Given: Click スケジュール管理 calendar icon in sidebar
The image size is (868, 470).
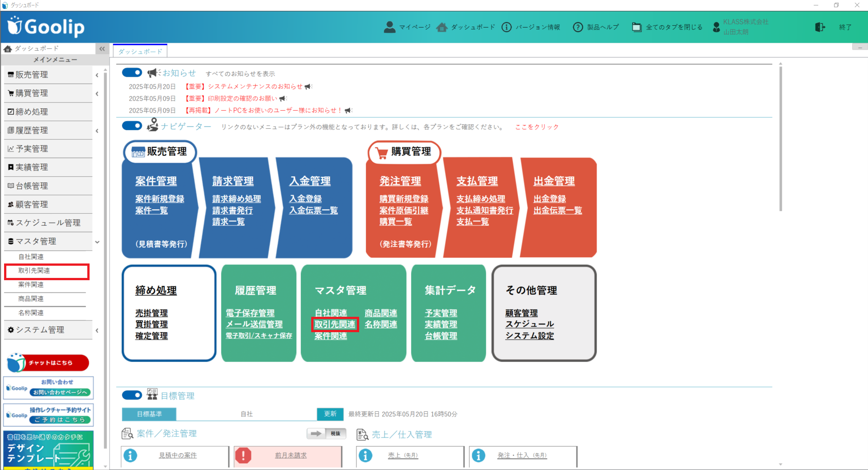Looking at the screenshot, I should click(11, 223).
